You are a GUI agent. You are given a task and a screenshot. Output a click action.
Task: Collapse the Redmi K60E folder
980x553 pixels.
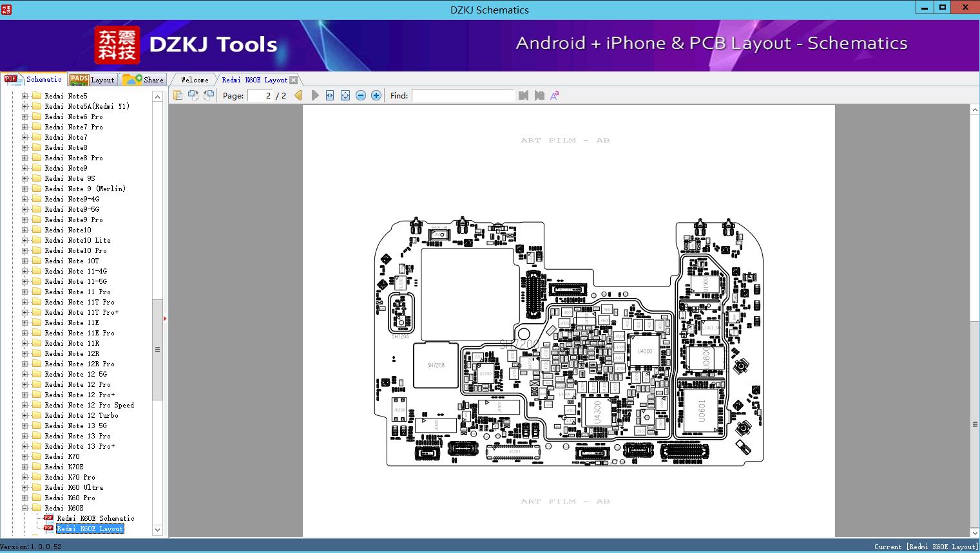pyautogui.click(x=25, y=508)
